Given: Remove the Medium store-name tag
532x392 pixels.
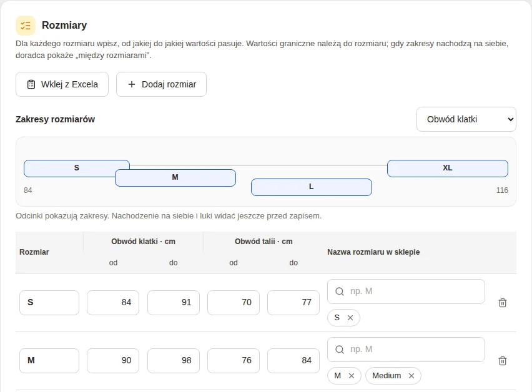Looking at the screenshot, I should [411, 376].
